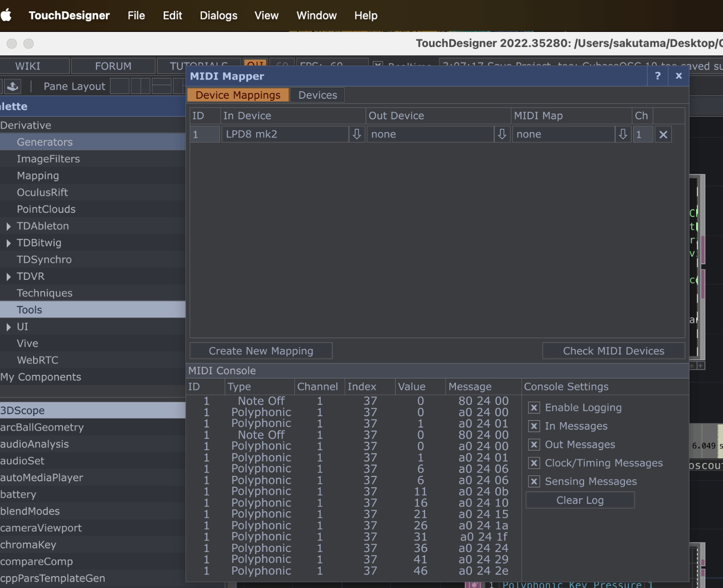Screen dimensions: 723x588
Task: Expand the TDVR folder
Action: tap(8, 277)
